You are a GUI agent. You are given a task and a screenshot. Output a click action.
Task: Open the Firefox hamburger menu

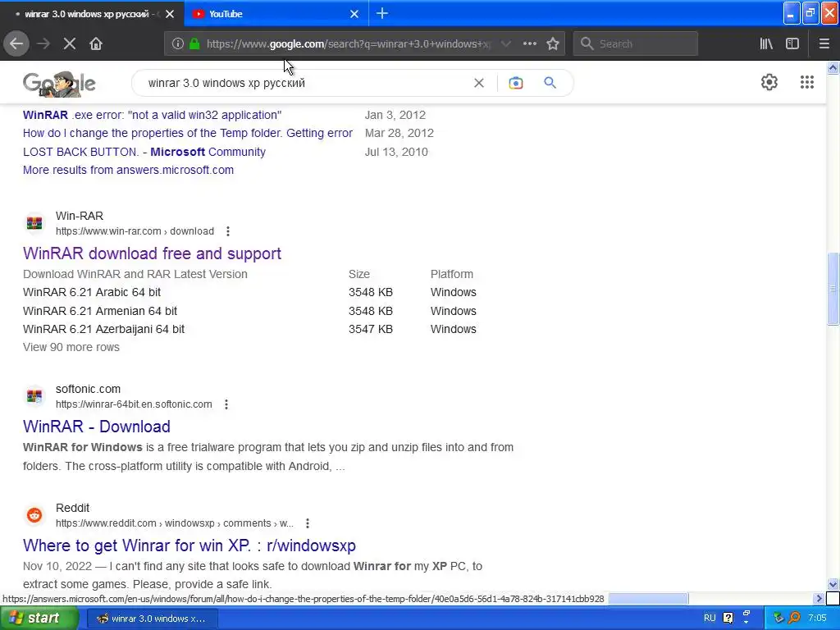824,43
